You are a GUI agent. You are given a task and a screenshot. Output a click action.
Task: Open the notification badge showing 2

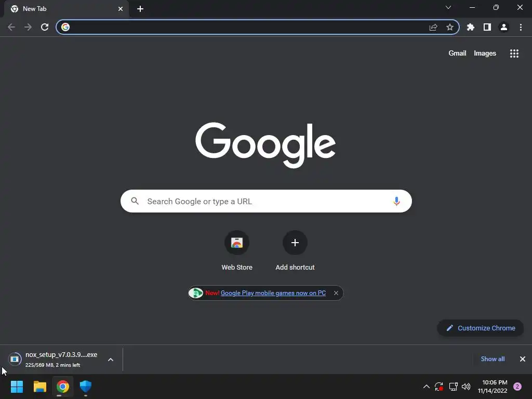[x=517, y=387]
